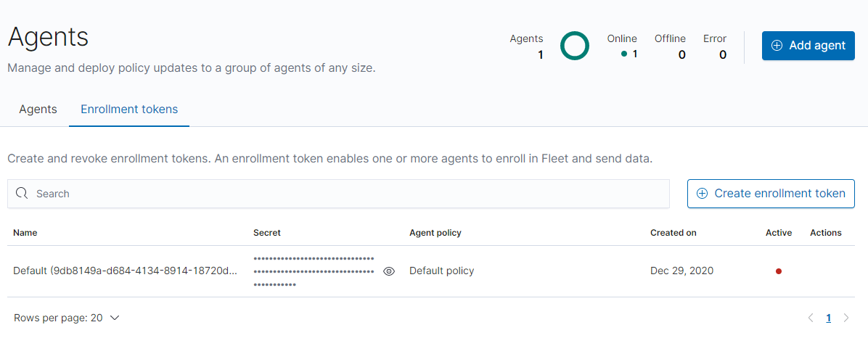Go to the previous page arrow

pos(811,318)
